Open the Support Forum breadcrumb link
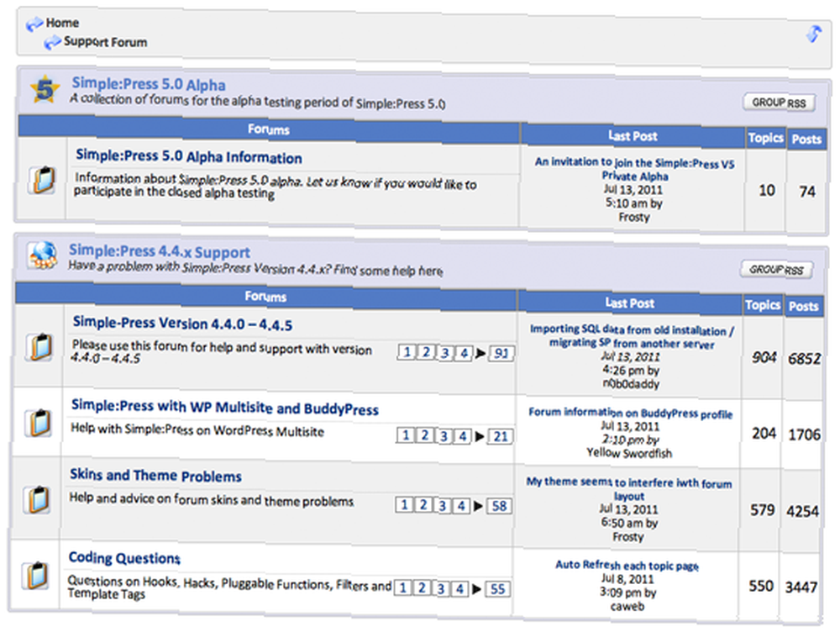The height and width of the screenshot is (632, 840). click(106, 42)
